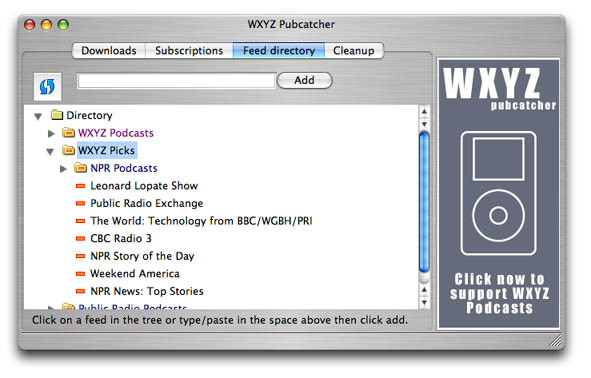Screen dimensions: 591x378
Task: Switch to the Downloads tab
Action: point(109,51)
